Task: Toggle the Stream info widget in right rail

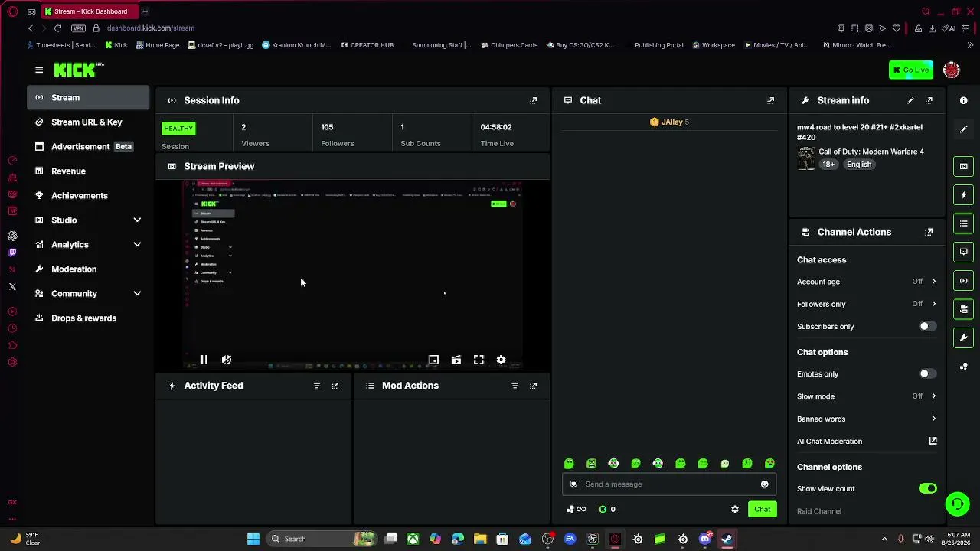Action: 964,337
